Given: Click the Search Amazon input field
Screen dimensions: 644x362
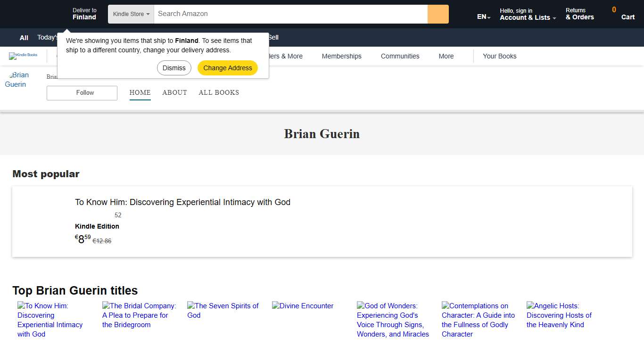Looking at the screenshot, I should pos(290,14).
